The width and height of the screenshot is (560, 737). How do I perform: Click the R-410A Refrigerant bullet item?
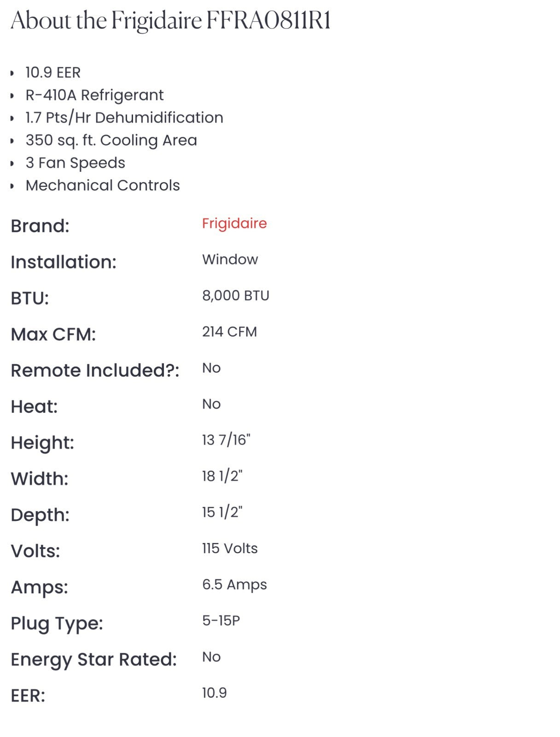click(94, 95)
